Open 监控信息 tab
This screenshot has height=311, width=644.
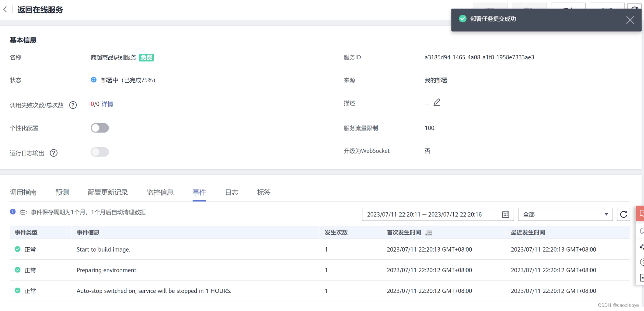(160, 192)
